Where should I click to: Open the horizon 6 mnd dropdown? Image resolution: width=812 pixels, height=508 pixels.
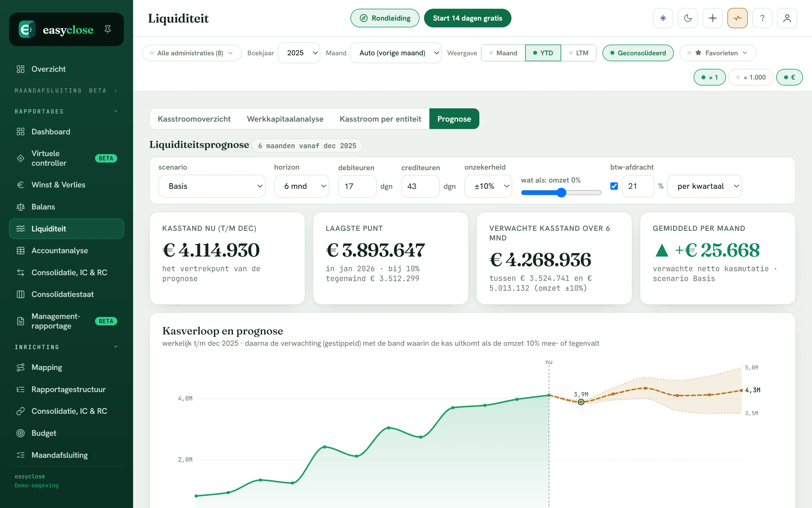click(x=302, y=186)
